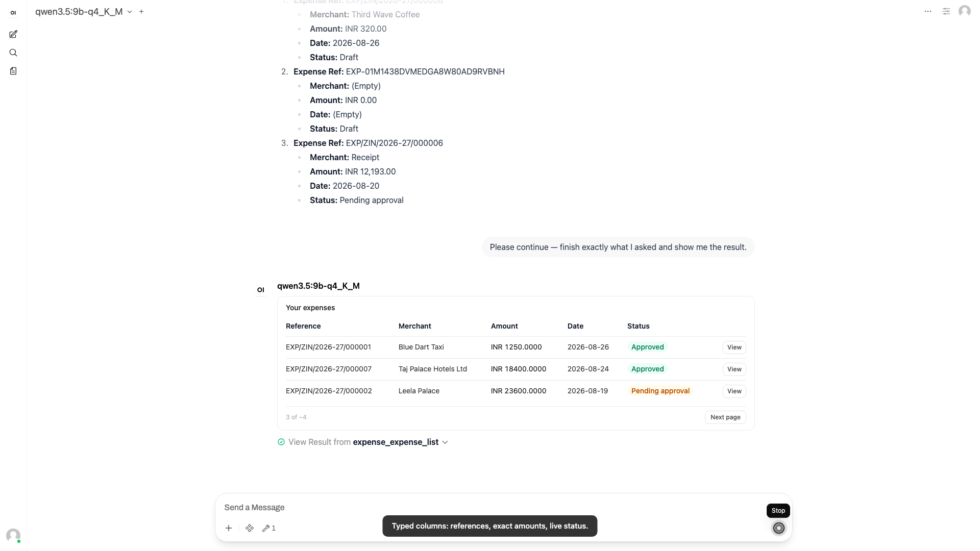Open bottom-left user profile menu
Screen dimensions: 980x551
pyautogui.click(x=13, y=535)
